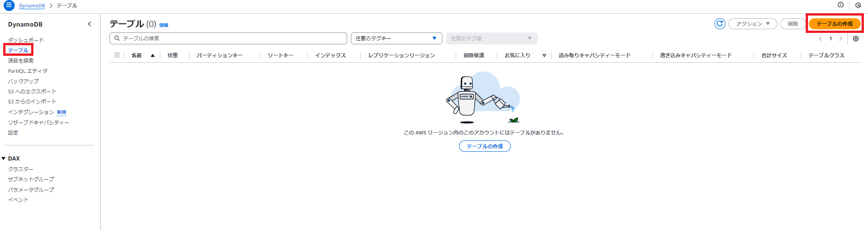Click the 削除 button
The image size is (868, 230).
(x=793, y=24)
